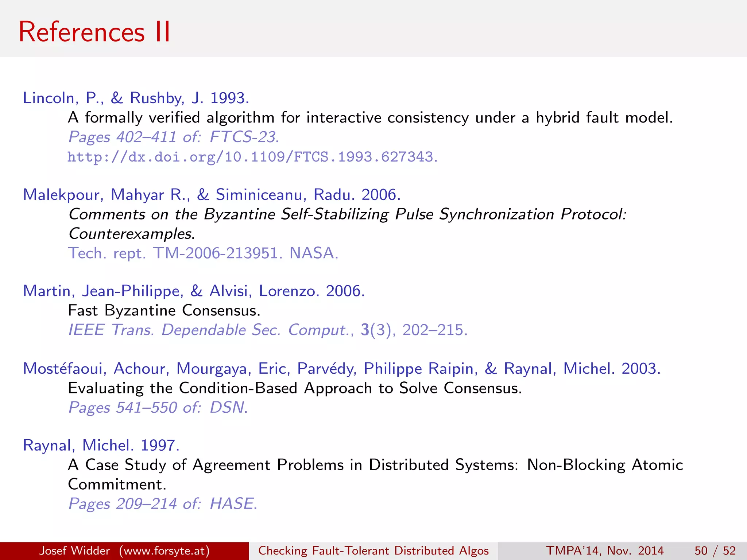Select 'Raynal, Michel. 1997.' author line
This screenshot has height=560, width=747.
(x=101, y=446)
